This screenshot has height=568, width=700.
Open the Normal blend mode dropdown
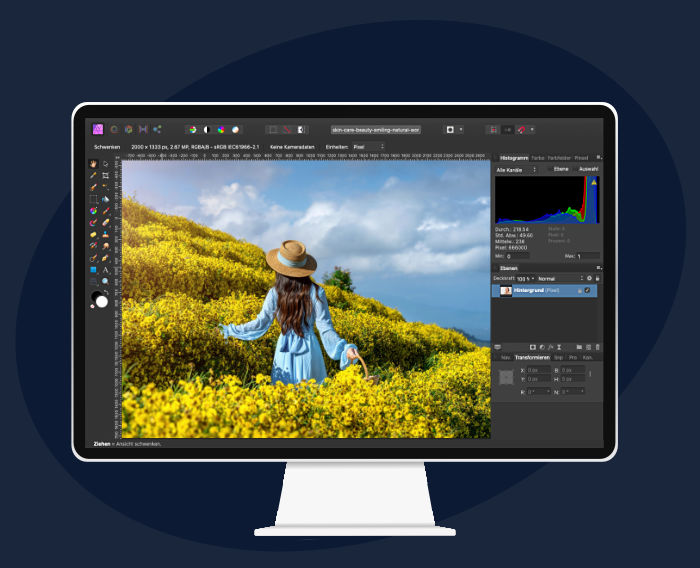tap(560, 278)
